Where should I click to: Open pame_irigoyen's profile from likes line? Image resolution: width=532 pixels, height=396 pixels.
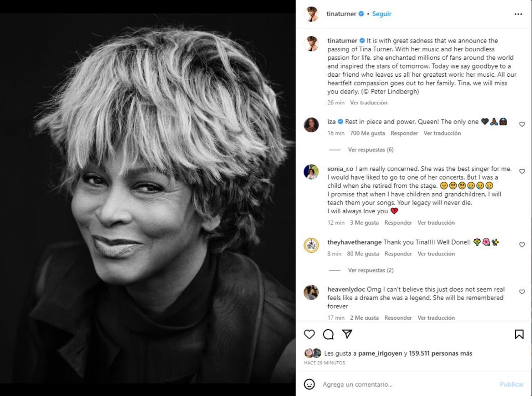click(x=380, y=353)
